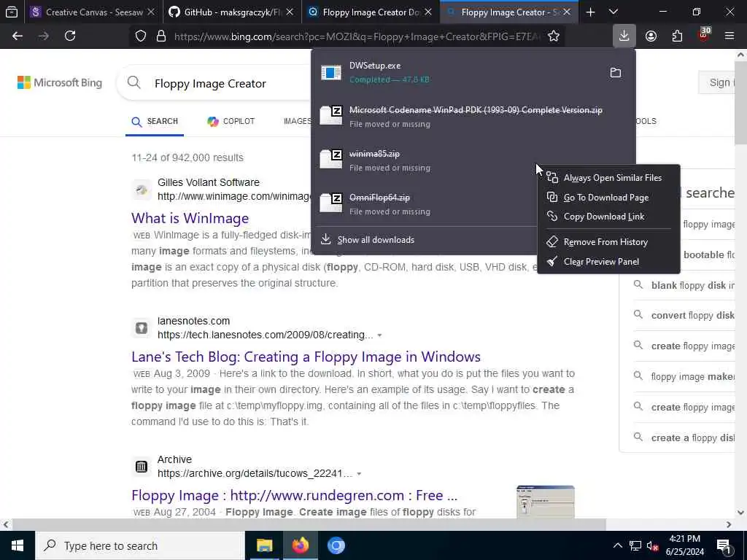Viewport: 747px width, 560px height.
Task: Open File Explorer from the taskbar
Action: (264, 545)
